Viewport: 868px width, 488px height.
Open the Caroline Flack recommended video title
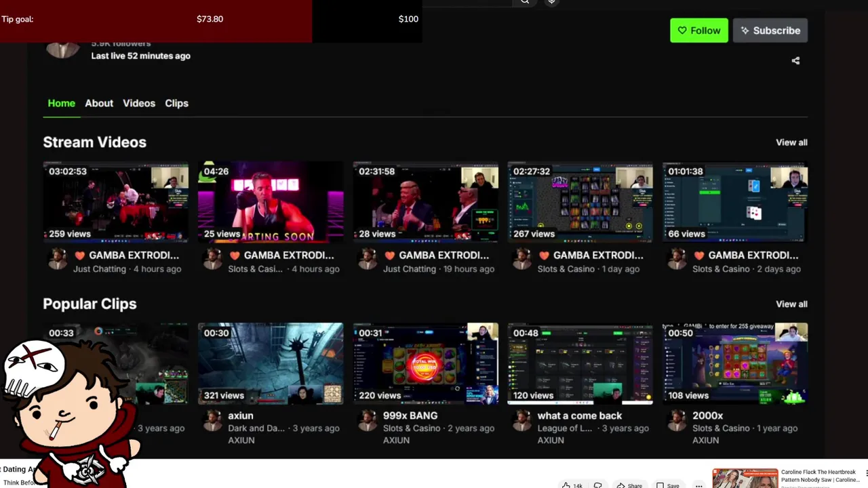click(x=820, y=476)
